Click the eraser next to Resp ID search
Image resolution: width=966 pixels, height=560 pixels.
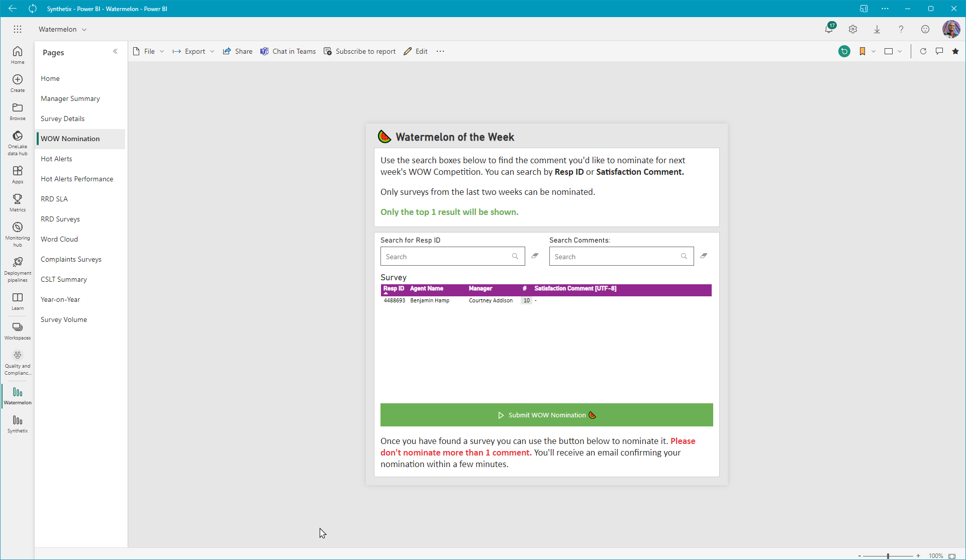pyautogui.click(x=535, y=256)
